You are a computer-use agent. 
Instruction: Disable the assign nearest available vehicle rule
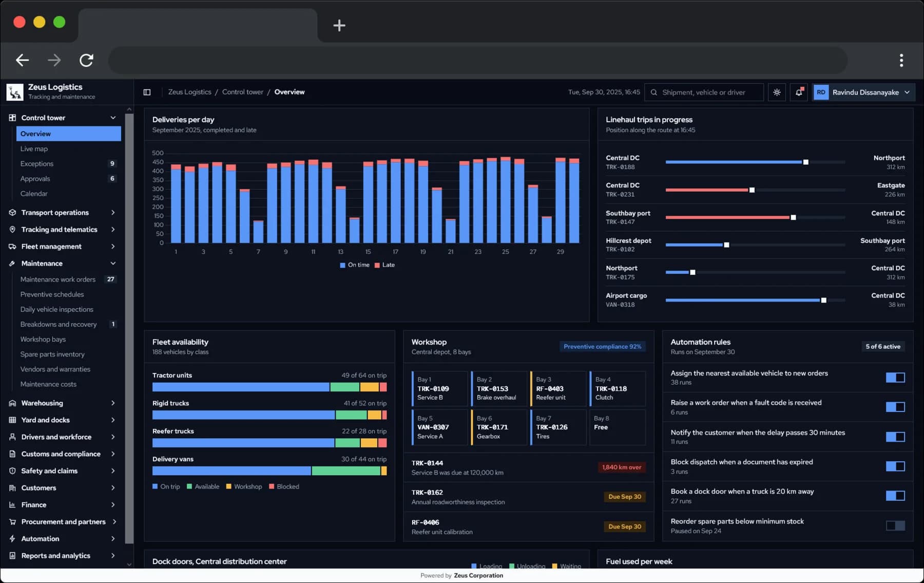click(x=895, y=378)
